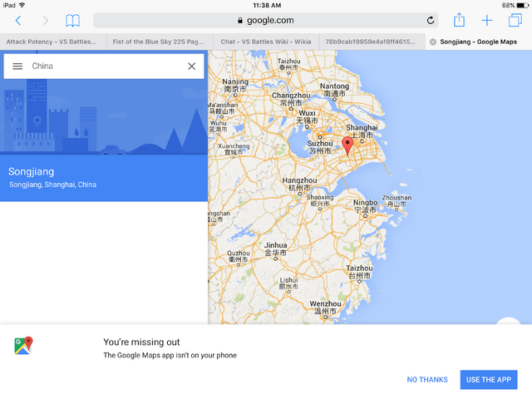Tap the battery indicator in status bar
This screenshot has height=399, width=532.
point(522,6)
